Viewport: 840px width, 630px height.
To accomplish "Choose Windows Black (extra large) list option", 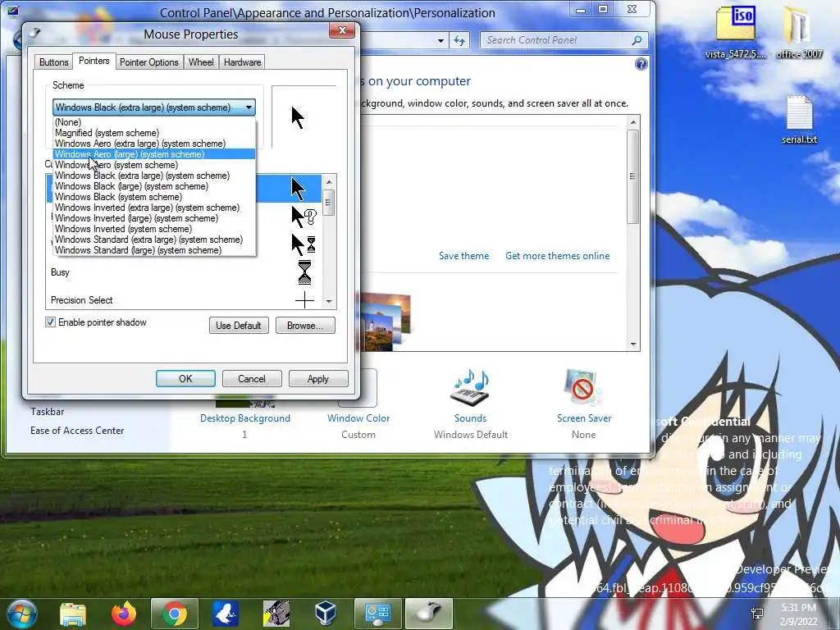I will click(154, 176).
